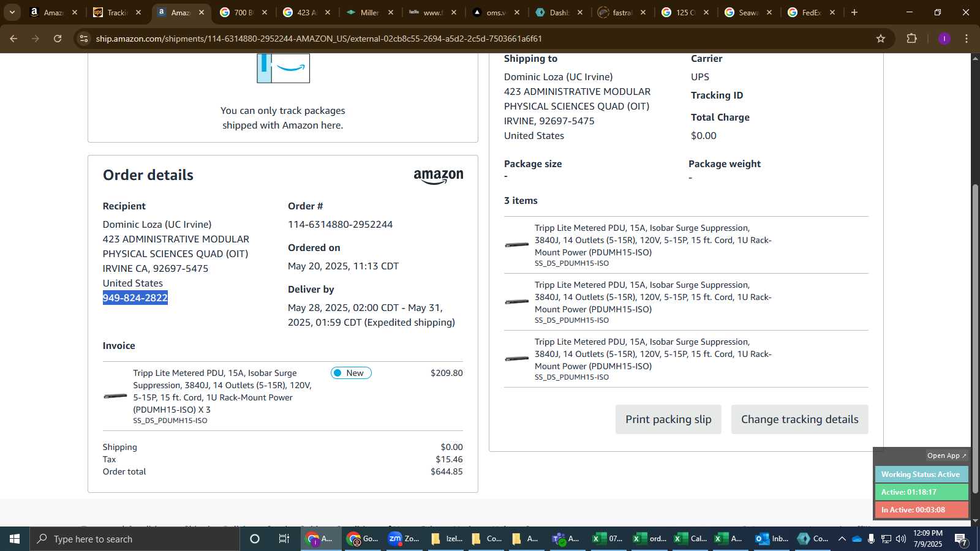
Task: Switch to the 700 B Google tab
Action: [x=243, y=12]
